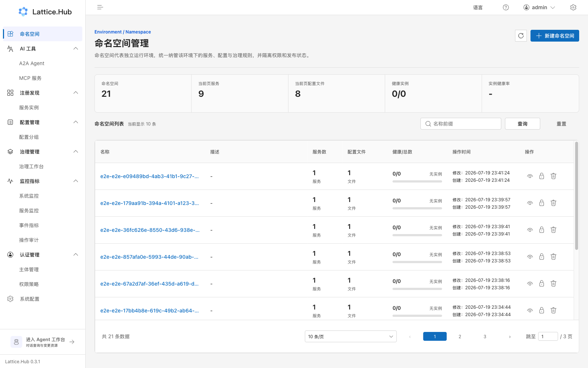The width and height of the screenshot is (588, 368).
Task: Focus the 名称前缀 search input field
Action: click(461, 124)
